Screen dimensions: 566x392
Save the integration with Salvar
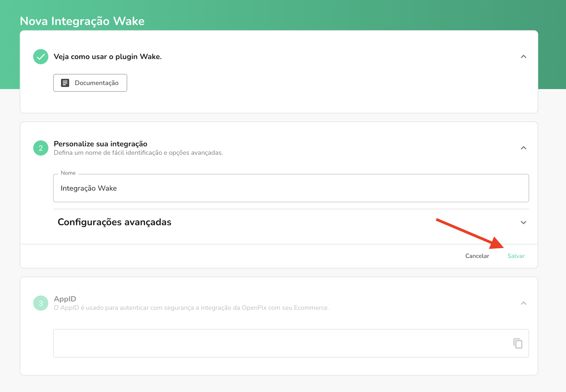[x=516, y=256]
